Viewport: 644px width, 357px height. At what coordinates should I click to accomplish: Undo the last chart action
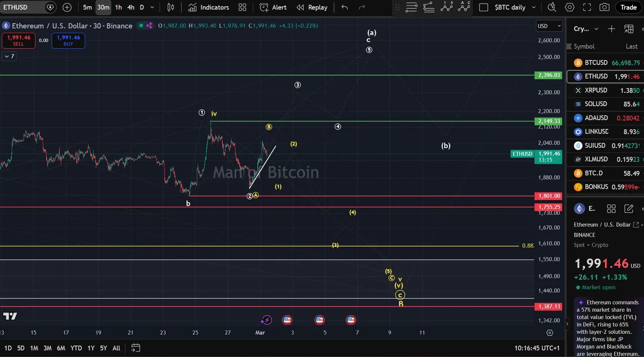345,7
